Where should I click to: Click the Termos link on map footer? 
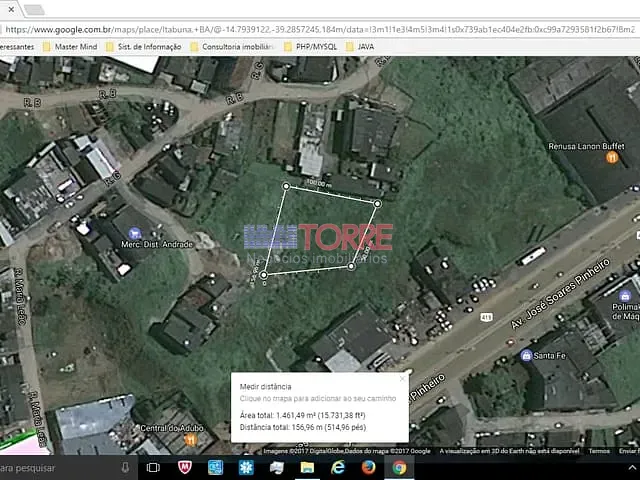point(599,451)
